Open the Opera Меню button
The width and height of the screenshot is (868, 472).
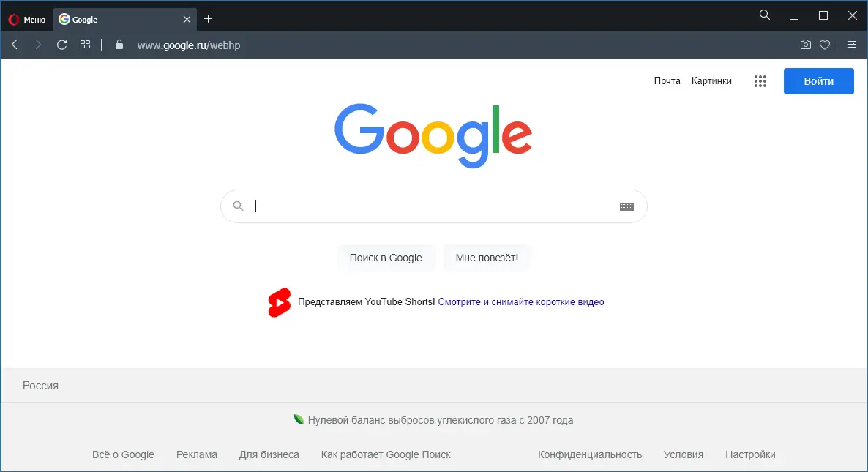[26, 19]
